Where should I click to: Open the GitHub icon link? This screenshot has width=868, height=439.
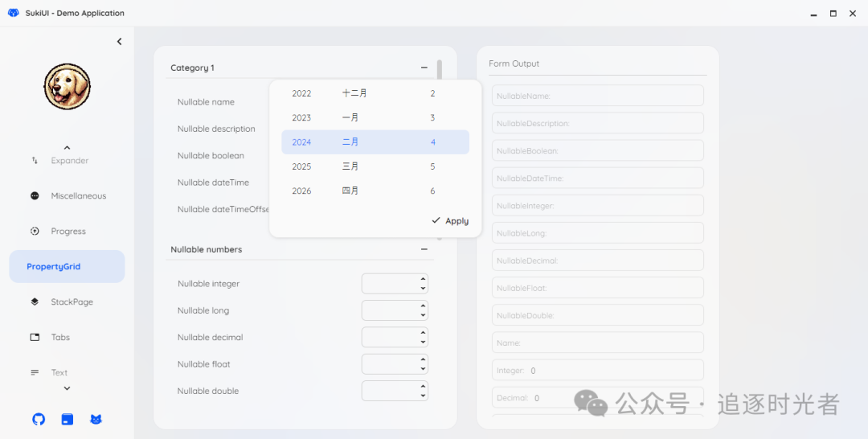39,420
